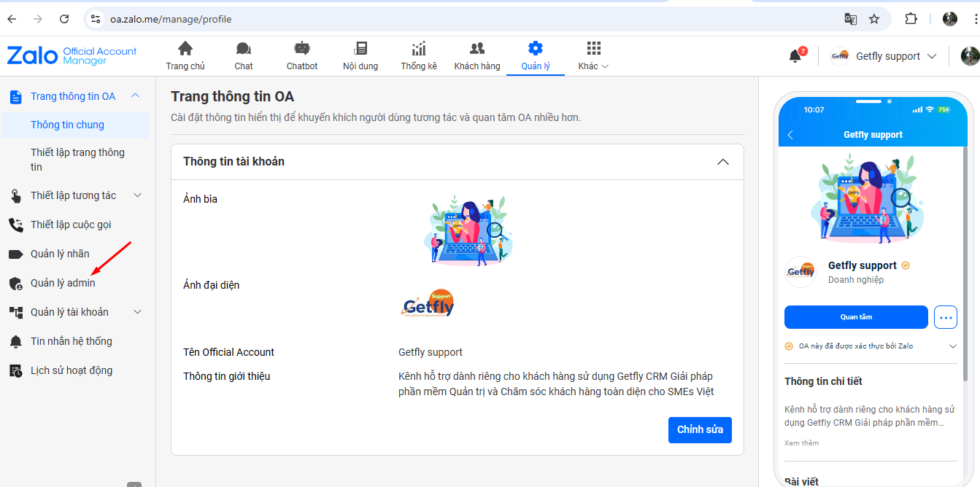Expand the Khác dropdown arrow
This screenshot has height=487, width=980.
(x=604, y=66)
